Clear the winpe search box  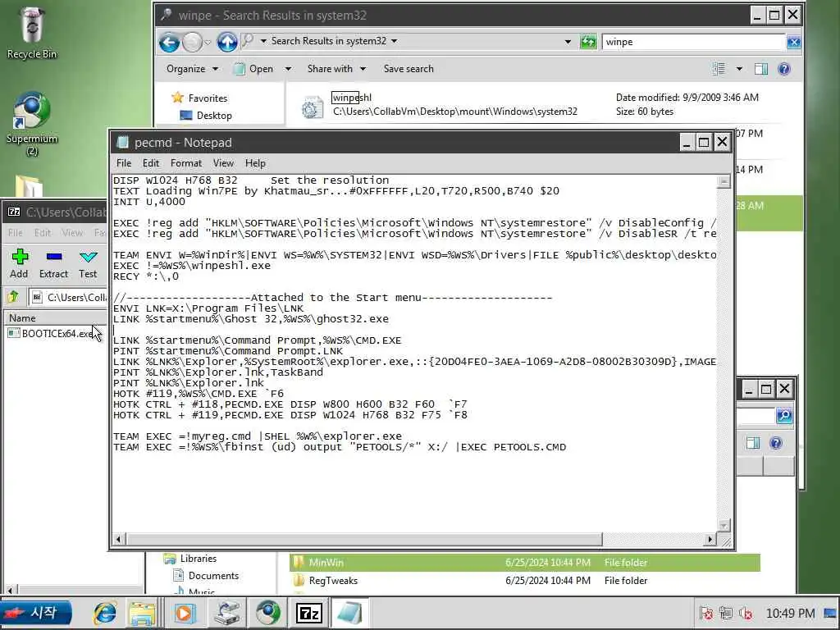[x=793, y=42]
